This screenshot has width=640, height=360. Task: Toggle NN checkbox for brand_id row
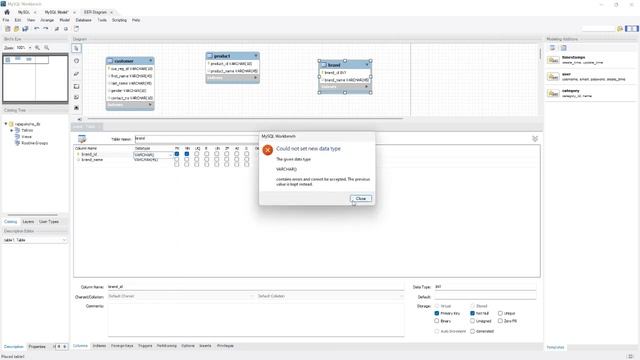tap(187, 154)
